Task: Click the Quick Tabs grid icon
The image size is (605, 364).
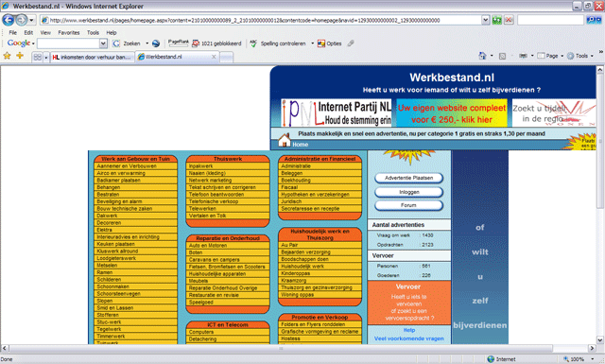Action: 38,57
